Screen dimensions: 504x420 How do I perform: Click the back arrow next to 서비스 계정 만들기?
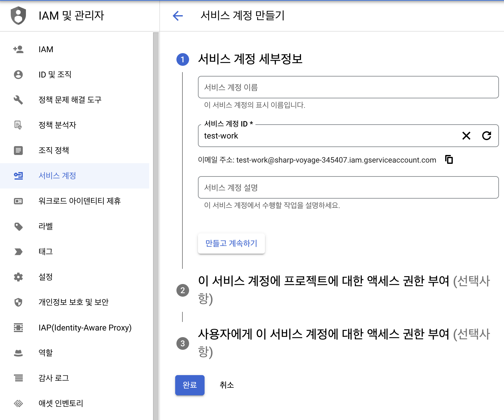click(x=178, y=15)
